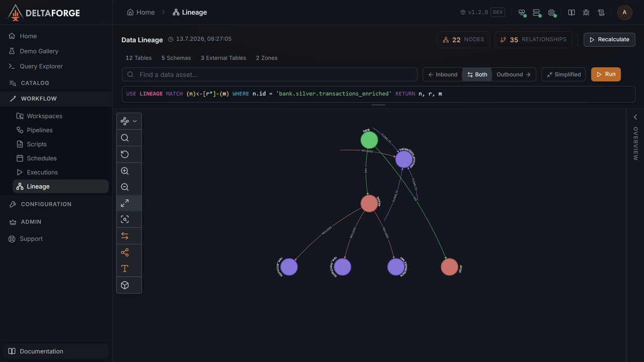Image resolution: width=644 pixels, height=362 pixels.
Task: Click the 3D cube view icon
Action: (x=125, y=285)
